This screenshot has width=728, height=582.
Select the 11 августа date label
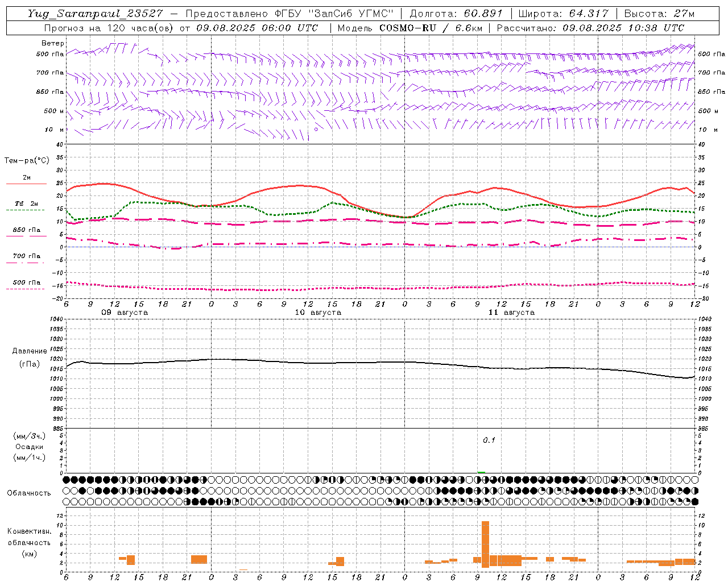click(511, 313)
